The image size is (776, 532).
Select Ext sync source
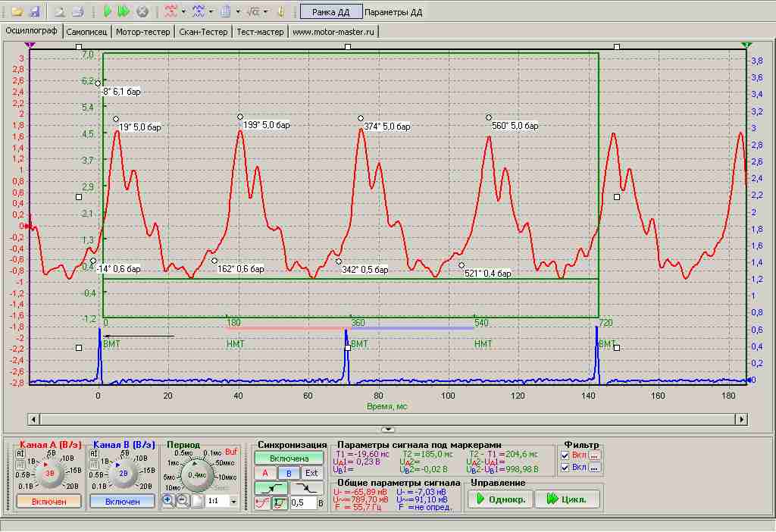pyautogui.click(x=311, y=473)
